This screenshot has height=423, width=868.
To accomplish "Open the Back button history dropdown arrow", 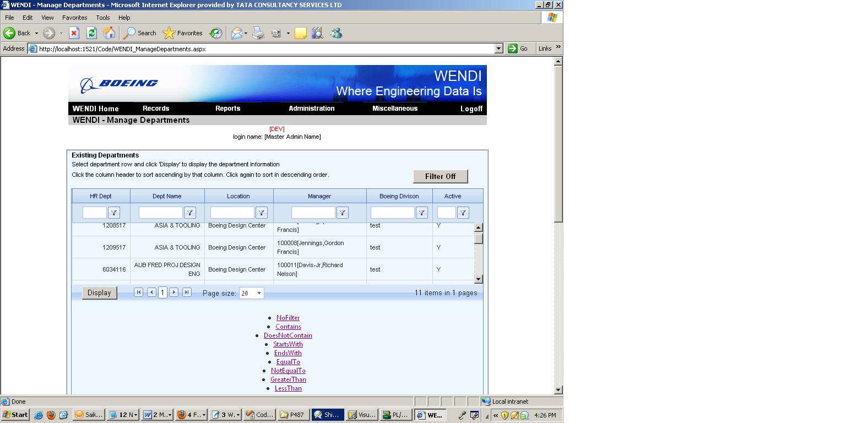I will pyautogui.click(x=36, y=33).
